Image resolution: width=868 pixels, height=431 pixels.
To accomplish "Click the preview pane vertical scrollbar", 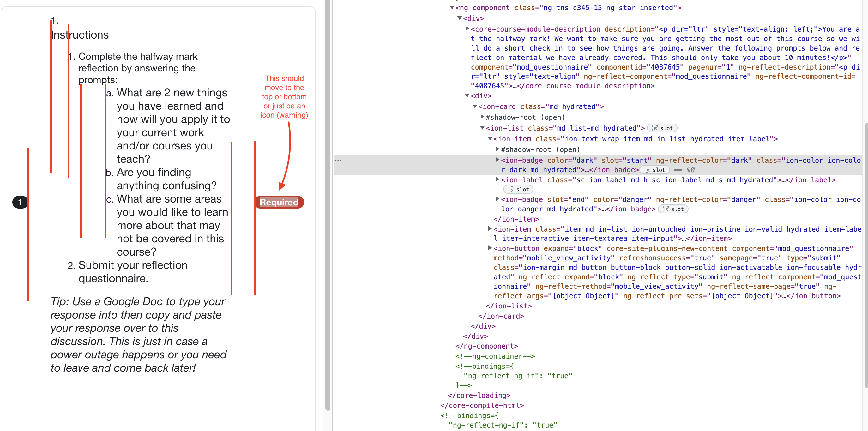I will [328, 206].
